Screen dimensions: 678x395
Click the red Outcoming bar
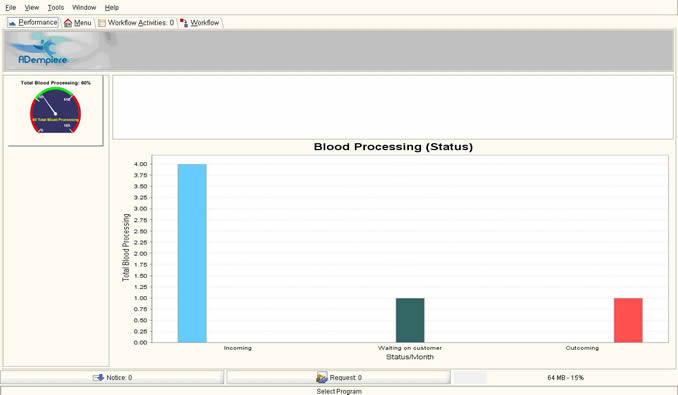pyautogui.click(x=628, y=320)
